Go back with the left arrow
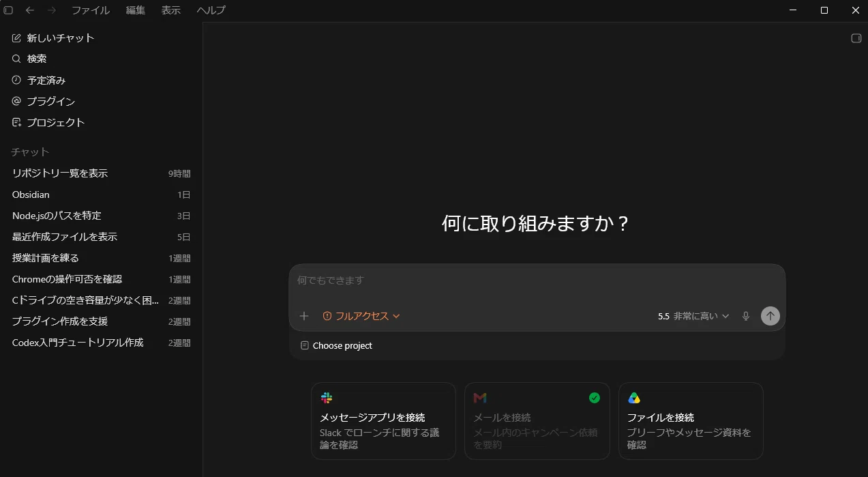 (30, 10)
